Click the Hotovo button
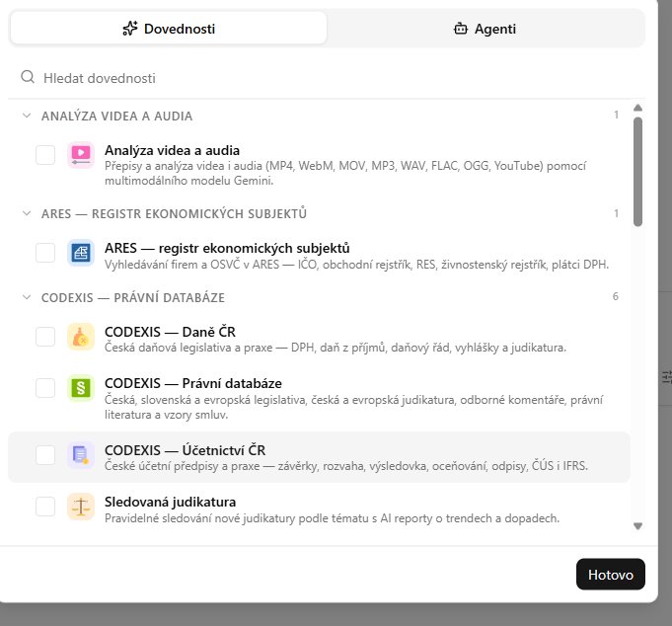The width and height of the screenshot is (672, 626). [x=610, y=574]
